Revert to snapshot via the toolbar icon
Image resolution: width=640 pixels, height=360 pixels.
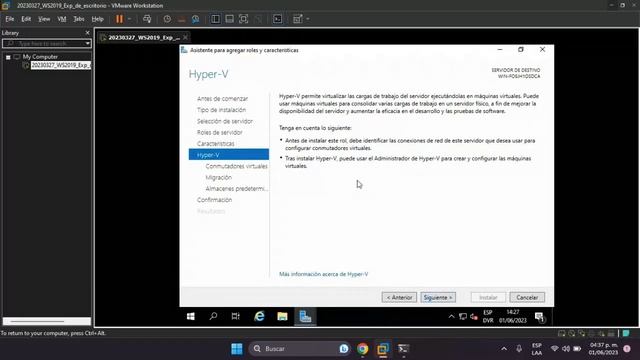(182, 19)
